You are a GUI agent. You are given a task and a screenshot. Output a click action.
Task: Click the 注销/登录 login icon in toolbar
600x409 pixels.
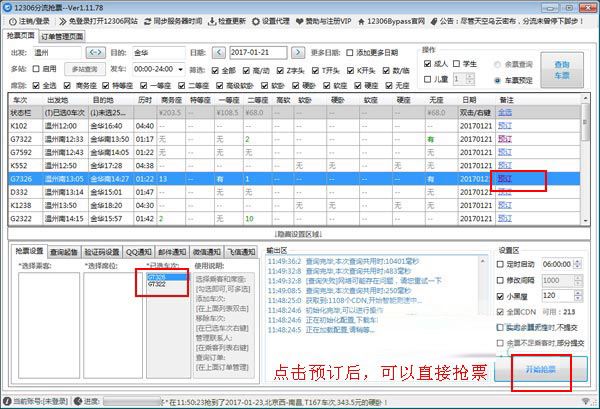10,20
